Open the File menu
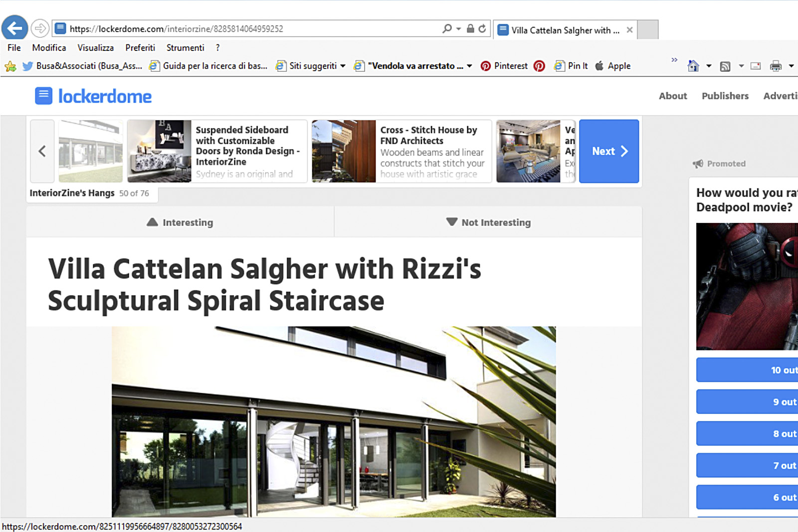Viewport: 798px width, 532px height. pos(14,48)
